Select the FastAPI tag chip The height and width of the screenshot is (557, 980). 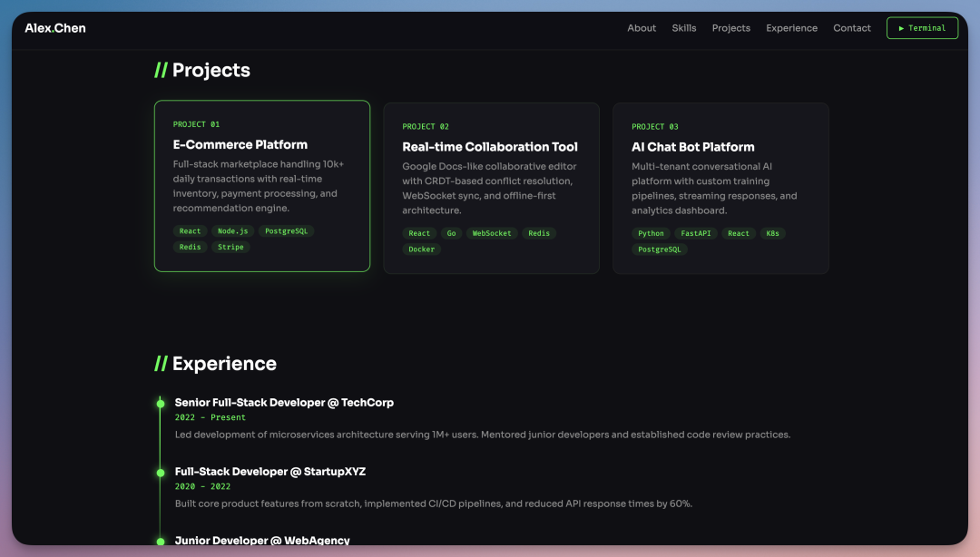(x=696, y=233)
